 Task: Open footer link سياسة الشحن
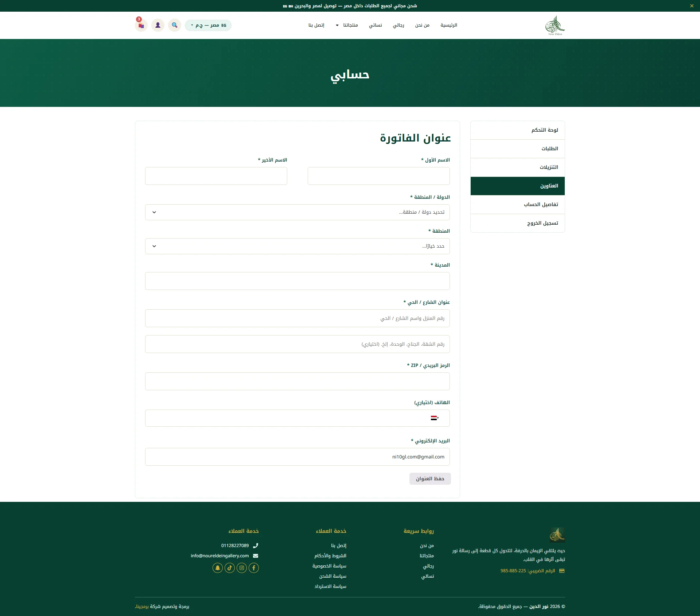point(333,576)
